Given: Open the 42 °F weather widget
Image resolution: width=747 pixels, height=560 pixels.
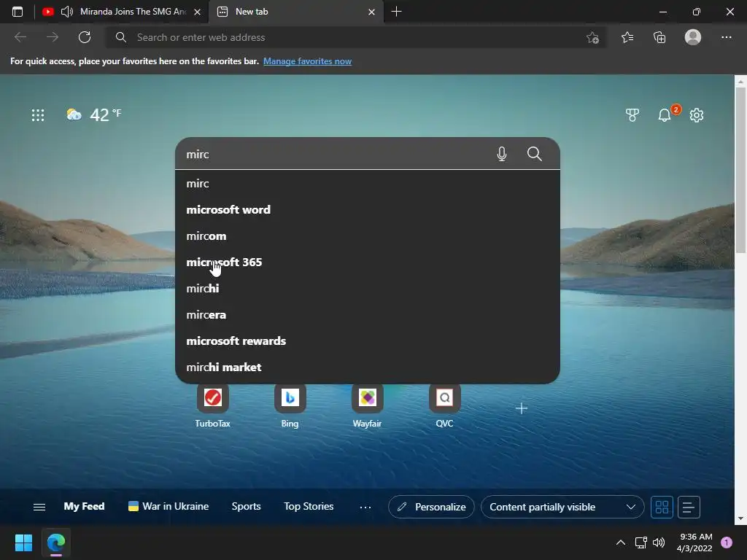Looking at the screenshot, I should tap(94, 114).
